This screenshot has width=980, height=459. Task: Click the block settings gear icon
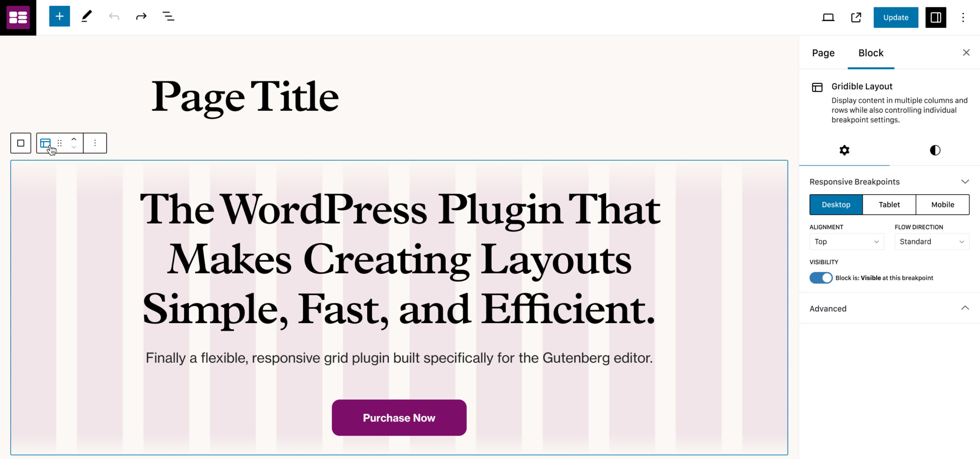(844, 150)
